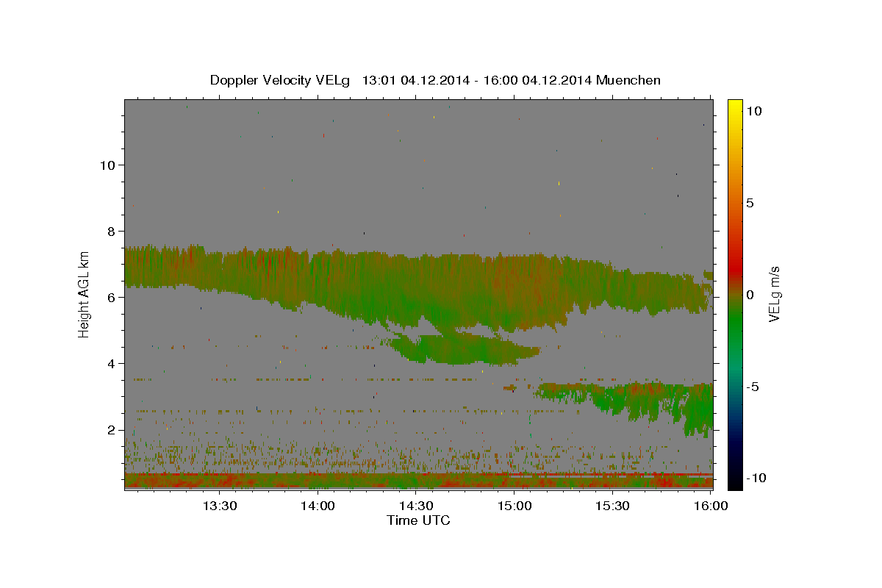Click the colorbar value label 0
The width and height of the screenshot is (882, 588).
[x=750, y=294]
